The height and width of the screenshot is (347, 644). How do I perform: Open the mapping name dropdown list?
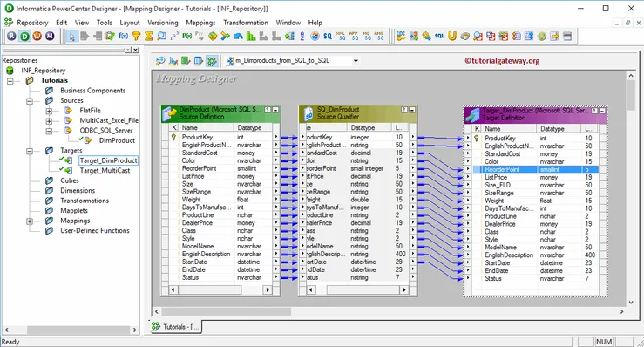coord(356,61)
